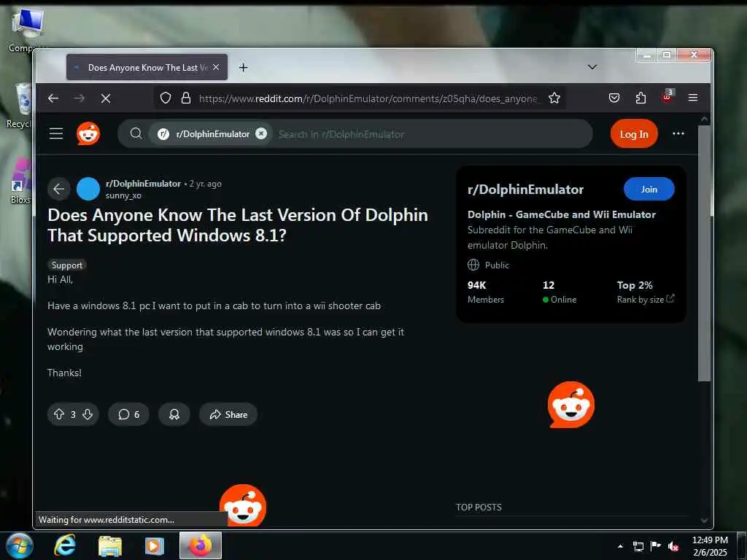
Task: Open Windows Media Player from taskbar
Action: [155, 546]
